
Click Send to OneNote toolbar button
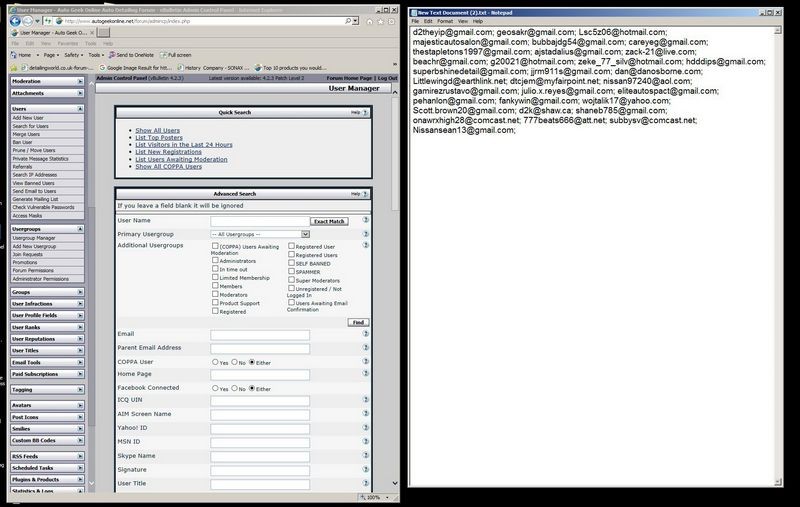click(131, 55)
